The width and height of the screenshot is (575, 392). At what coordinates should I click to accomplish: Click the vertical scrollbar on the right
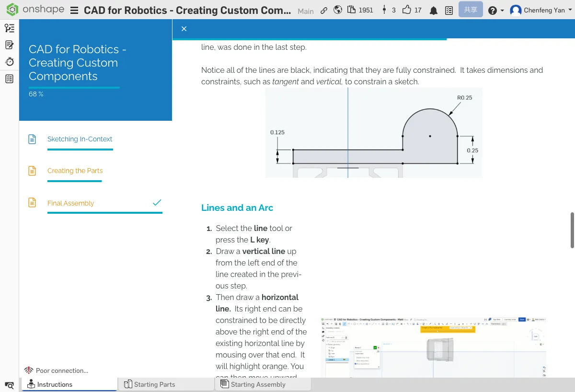(572, 230)
